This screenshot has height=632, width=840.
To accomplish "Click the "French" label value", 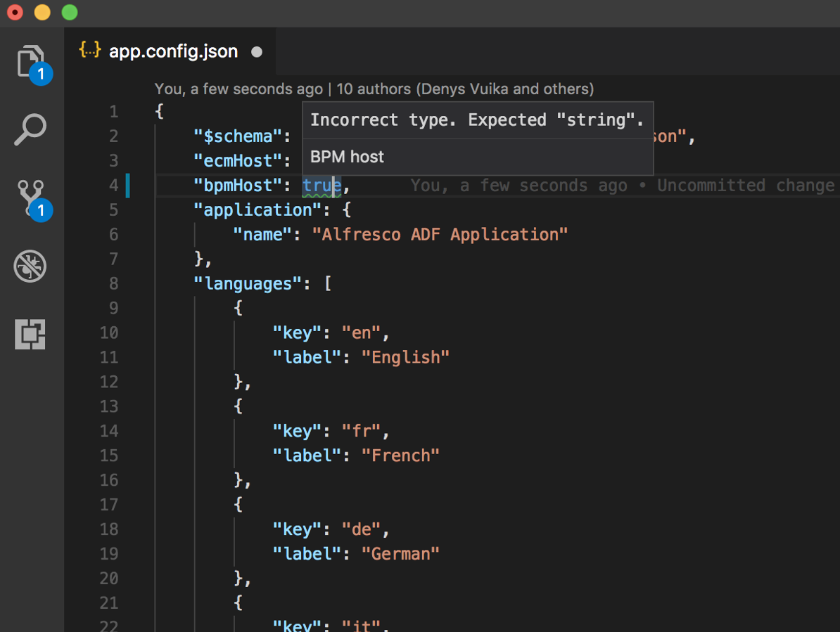I will tap(401, 456).
